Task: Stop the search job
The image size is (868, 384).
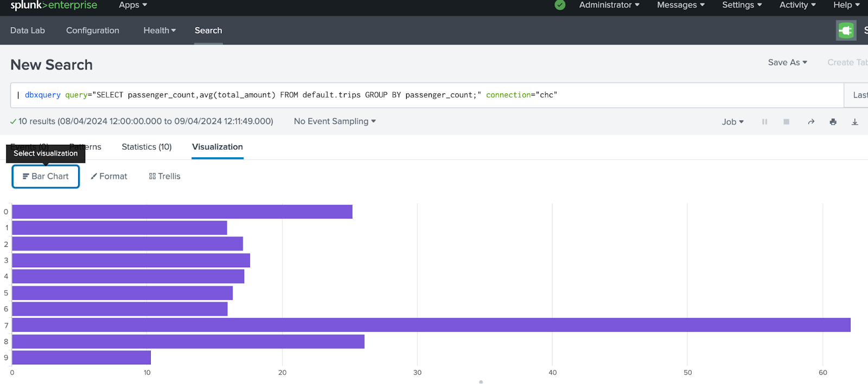Action: pos(786,122)
